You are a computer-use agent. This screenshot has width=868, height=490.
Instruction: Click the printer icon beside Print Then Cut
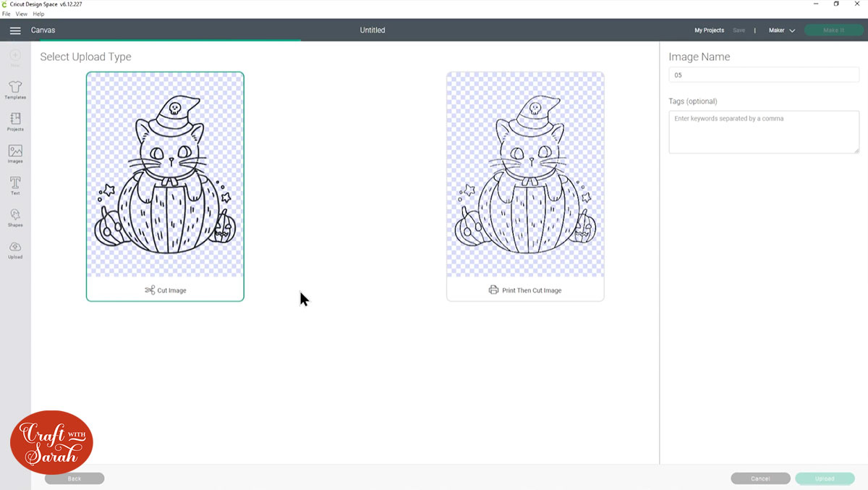493,290
